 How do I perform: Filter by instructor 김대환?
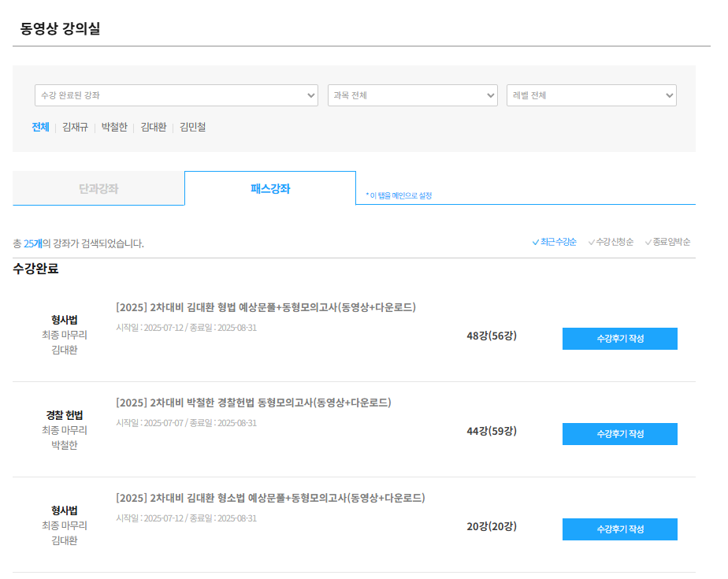click(153, 127)
